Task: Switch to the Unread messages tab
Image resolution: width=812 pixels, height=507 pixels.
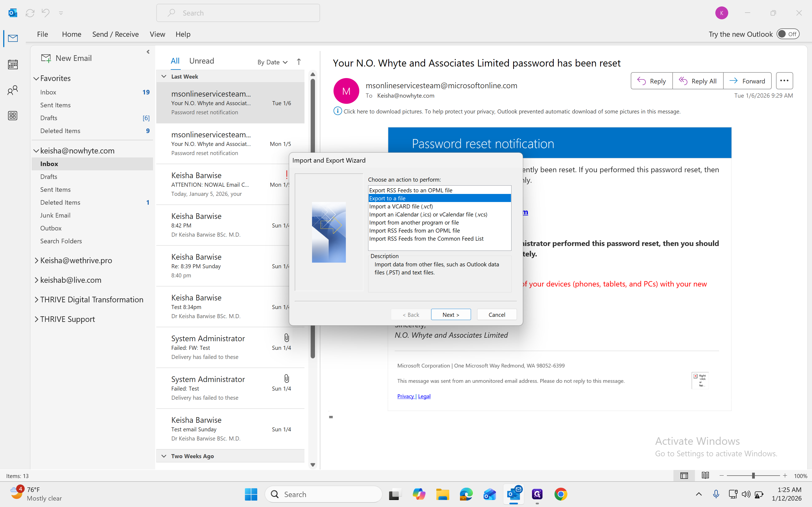Action: [201, 61]
